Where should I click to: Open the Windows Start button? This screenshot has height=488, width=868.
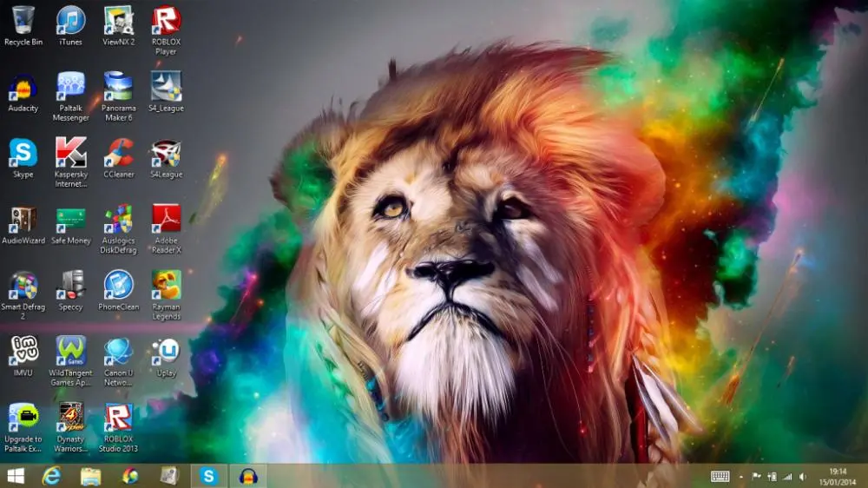(x=16, y=477)
